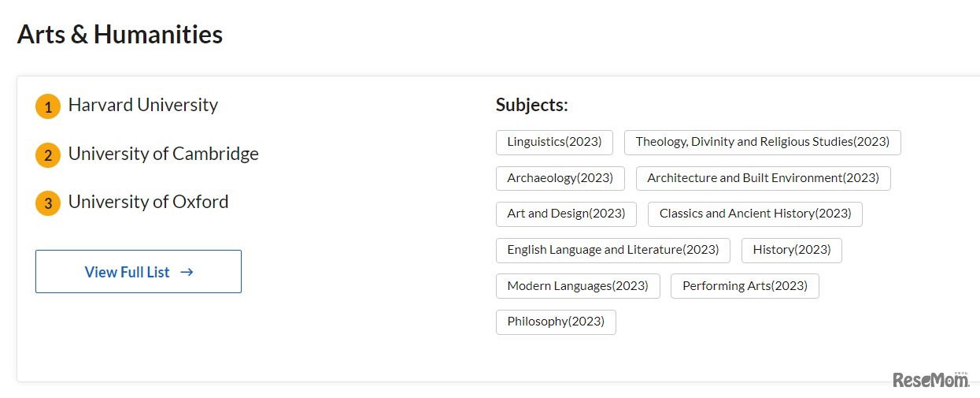Open the Archaeology(2023) subject tag
The image size is (980, 398).
click(560, 178)
